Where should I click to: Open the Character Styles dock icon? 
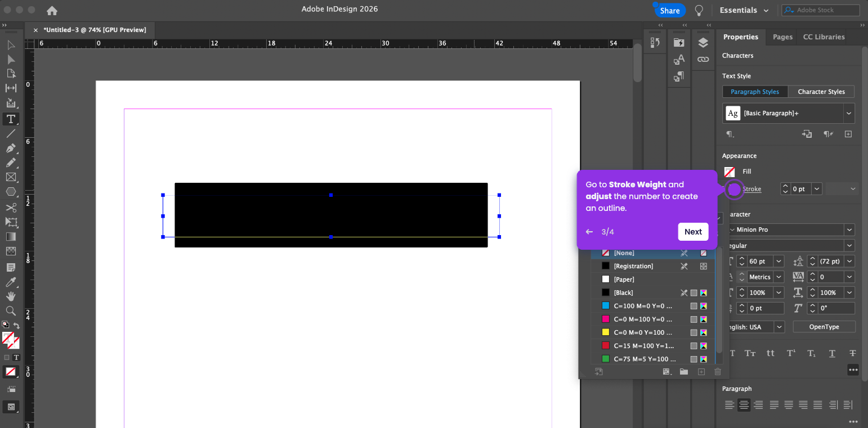coord(679,60)
